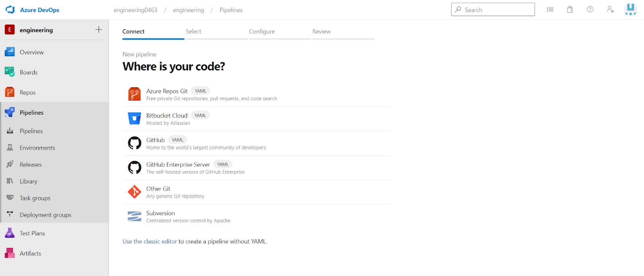Click 'Any generic Git repository' text
644x276 pixels.
pos(175,196)
